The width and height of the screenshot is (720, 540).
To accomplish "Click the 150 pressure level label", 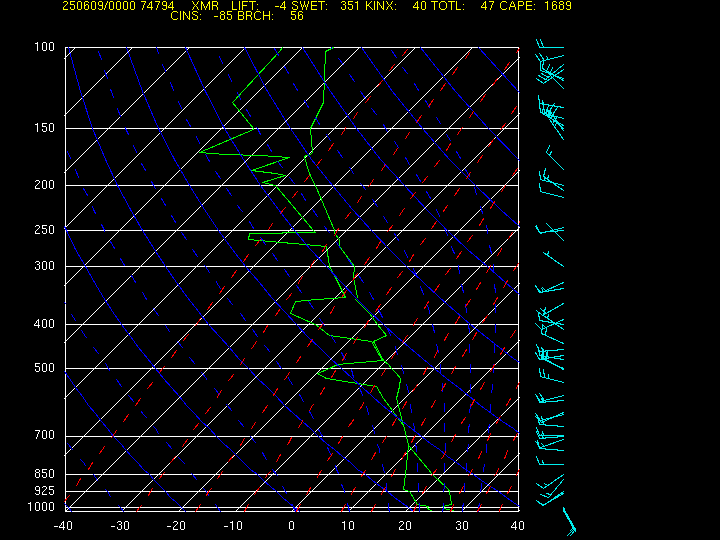I will (x=44, y=128).
